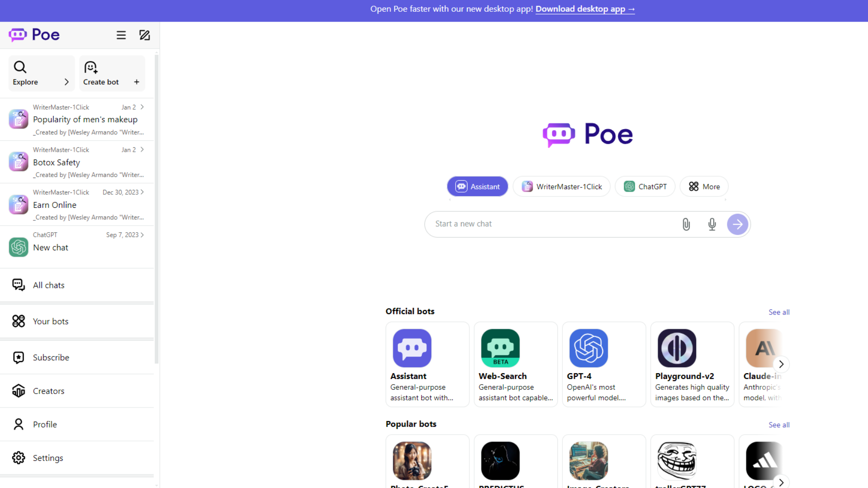Viewport: 868px width, 488px height.
Task: Open the GPT-4 bot card
Action: tap(604, 364)
